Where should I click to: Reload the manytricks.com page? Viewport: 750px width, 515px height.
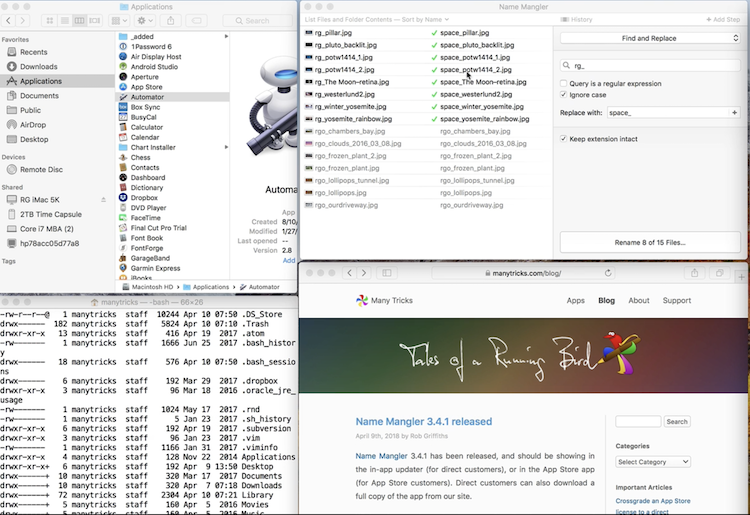(608, 273)
